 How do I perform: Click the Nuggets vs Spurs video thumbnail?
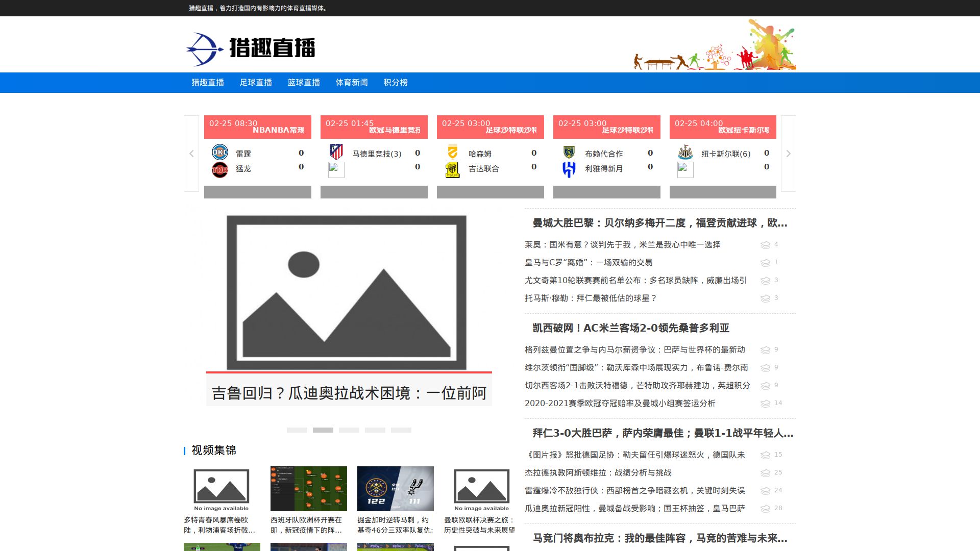pyautogui.click(x=396, y=489)
